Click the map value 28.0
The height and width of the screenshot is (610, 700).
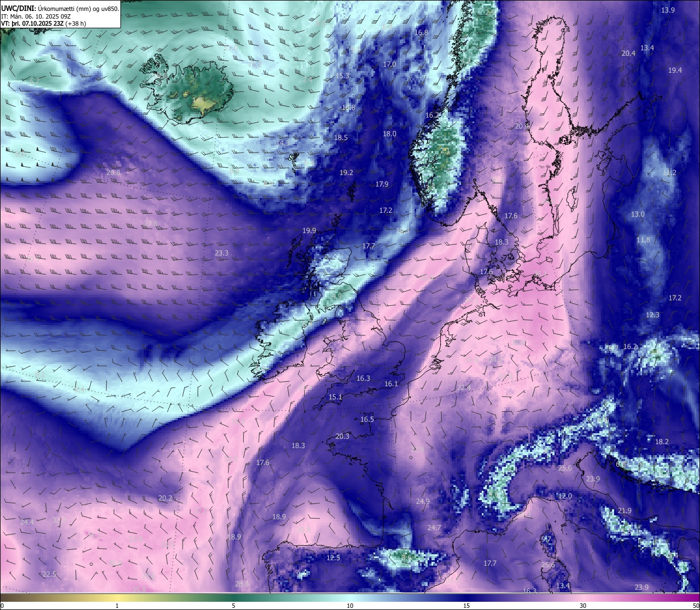(x=242, y=584)
